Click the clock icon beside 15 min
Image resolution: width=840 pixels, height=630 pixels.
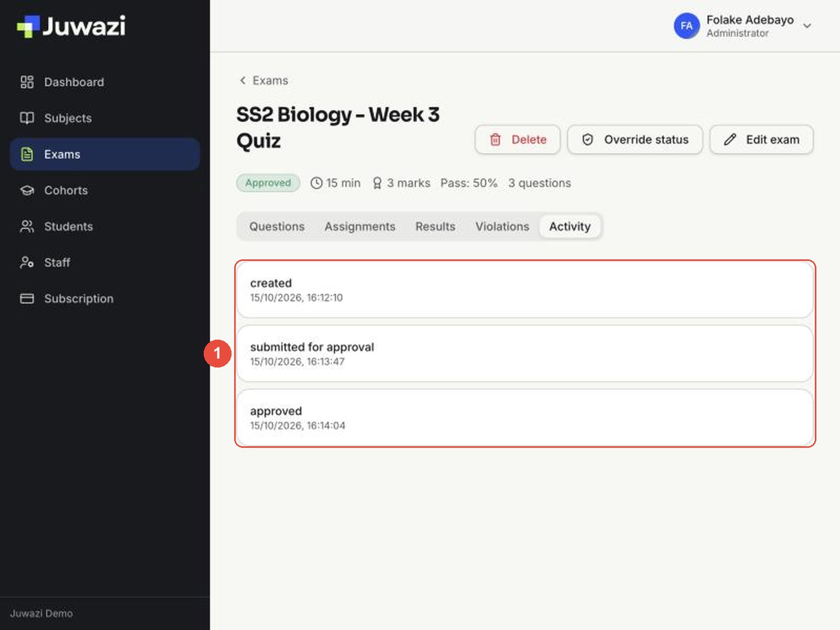317,183
